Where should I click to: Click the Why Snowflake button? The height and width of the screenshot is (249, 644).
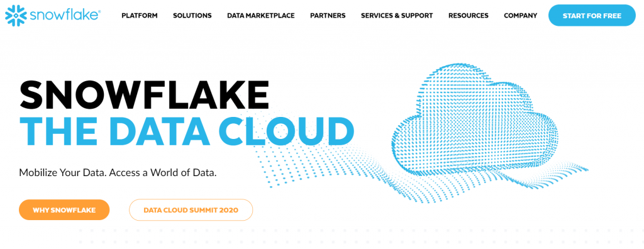(x=64, y=210)
